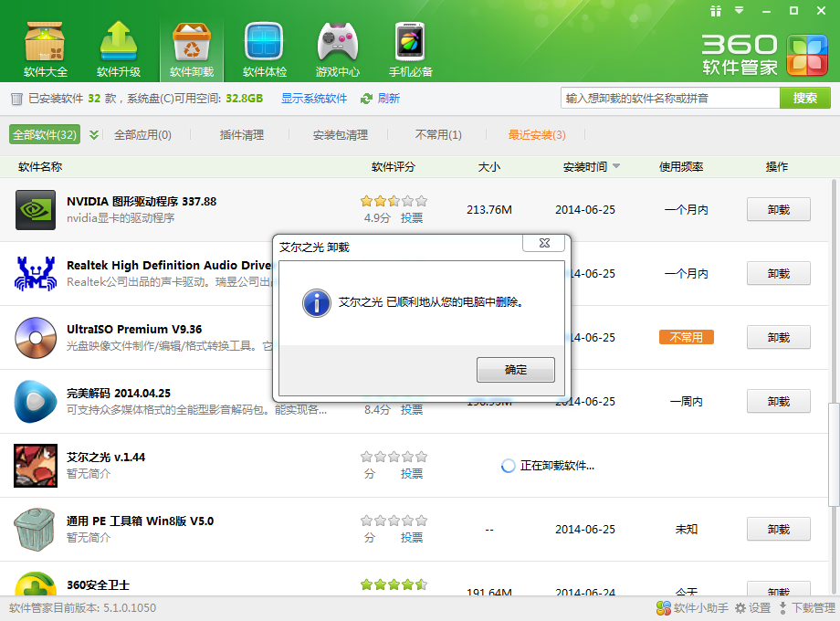Click the info icon in uninstall dialog
This screenshot has width=840, height=621.
pos(317,303)
